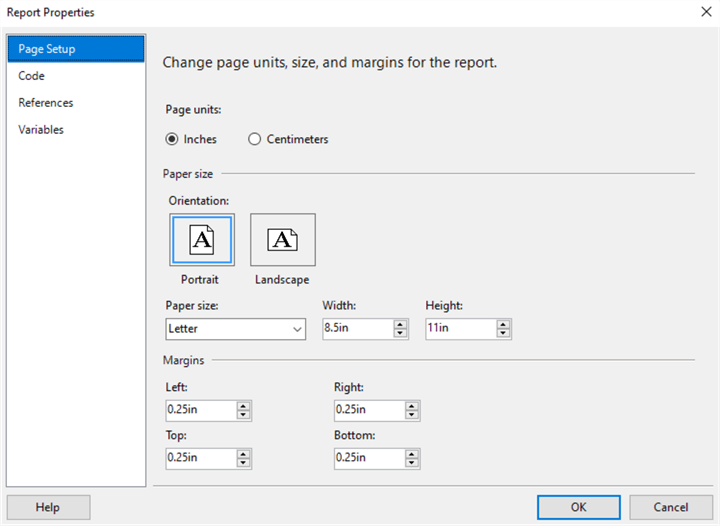Go to the Variables page

(x=41, y=130)
